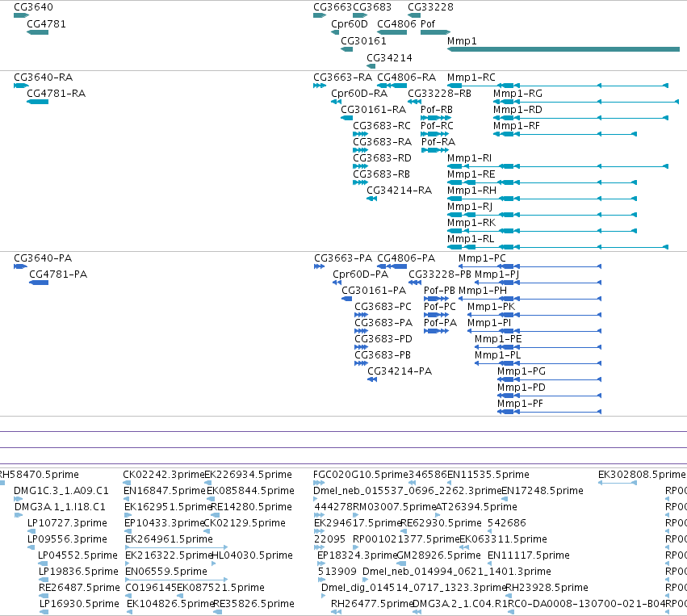Select the CG4781 gene label
This screenshot has height=616, width=687.
pyautogui.click(x=47, y=24)
